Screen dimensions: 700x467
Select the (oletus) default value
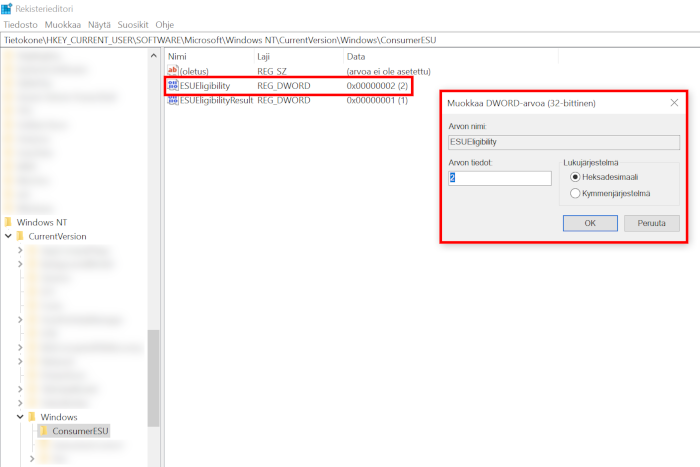click(x=194, y=71)
